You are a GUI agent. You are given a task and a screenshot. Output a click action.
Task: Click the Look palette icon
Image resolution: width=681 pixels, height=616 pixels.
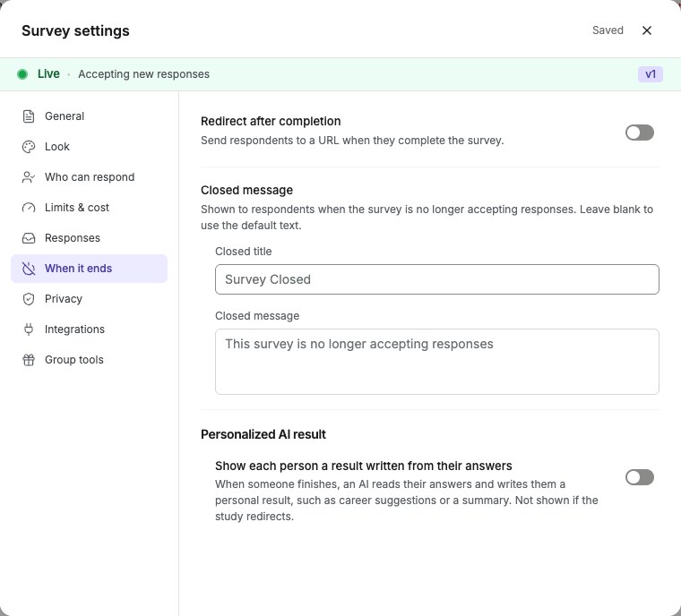pyautogui.click(x=29, y=147)
